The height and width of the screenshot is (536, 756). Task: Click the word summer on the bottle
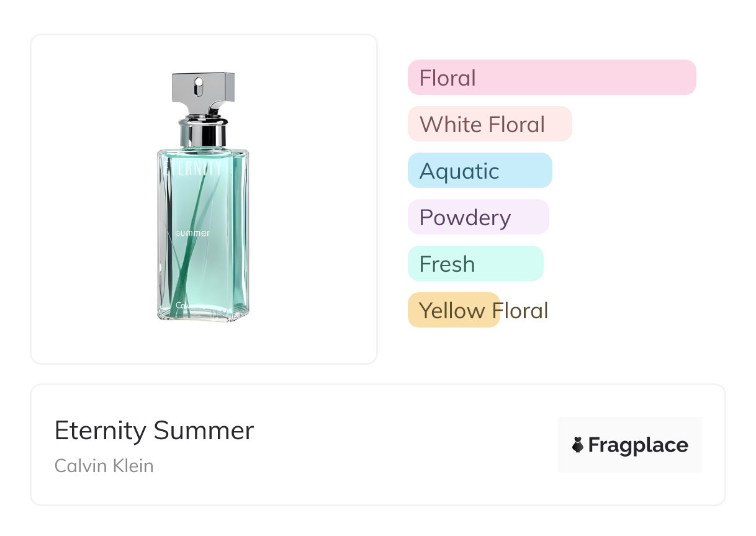[192, 233]
